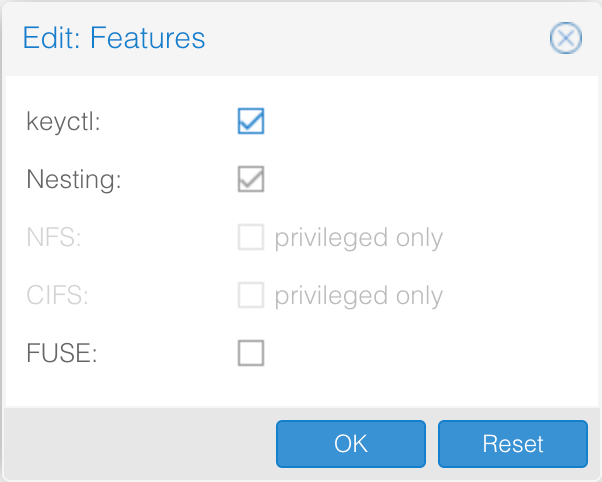The height and width of the screenshot is (482, 602).
Task: Confirm changes with the OK button
Action: pyautogui.click(x=351, y=444)
